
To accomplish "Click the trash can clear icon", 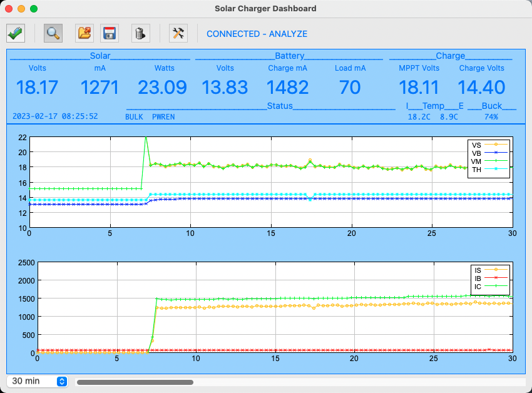I will [140, 33].
